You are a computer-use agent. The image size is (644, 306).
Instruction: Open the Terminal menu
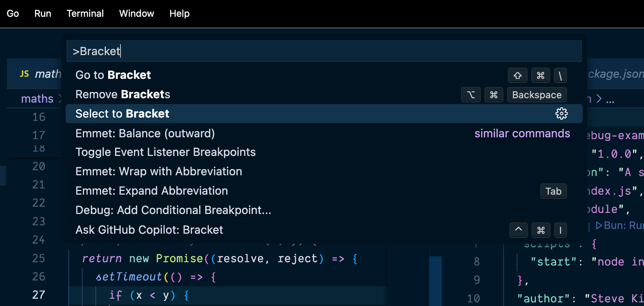[x=85, y=14]
